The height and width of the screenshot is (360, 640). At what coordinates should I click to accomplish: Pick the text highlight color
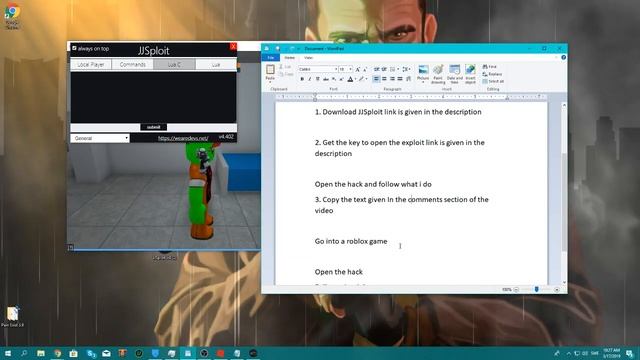(361, 79)
